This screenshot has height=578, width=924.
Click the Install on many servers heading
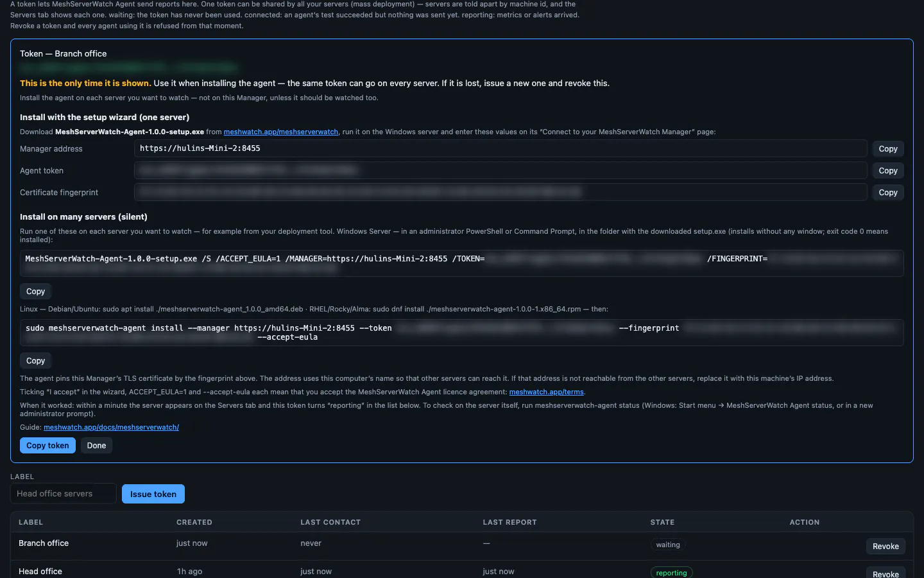tap(83, 217)
